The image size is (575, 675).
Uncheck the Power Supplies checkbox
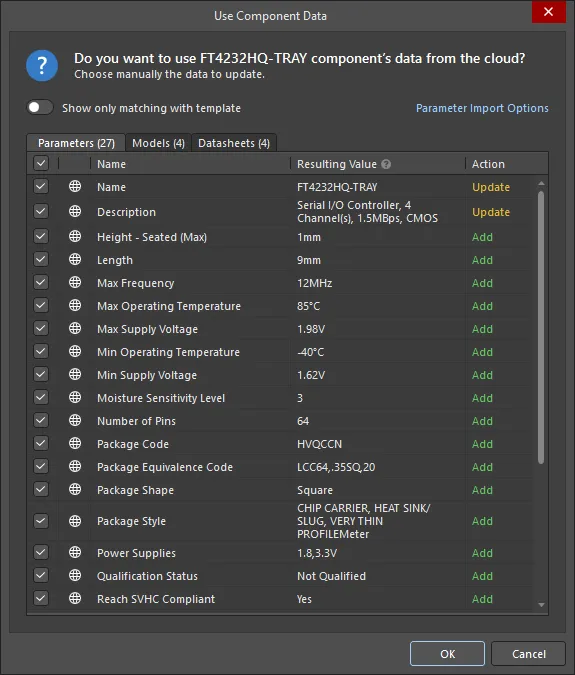41,552
